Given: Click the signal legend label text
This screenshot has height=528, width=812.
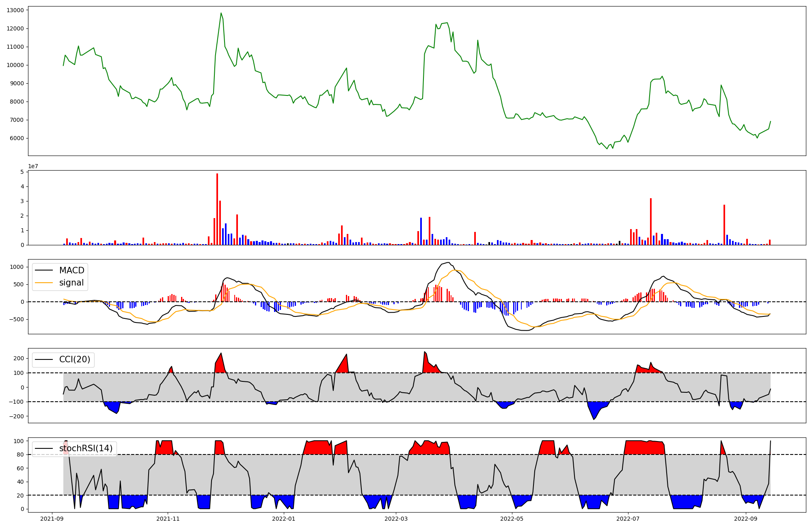Looking at the screenshot, I should click(71, 283).
